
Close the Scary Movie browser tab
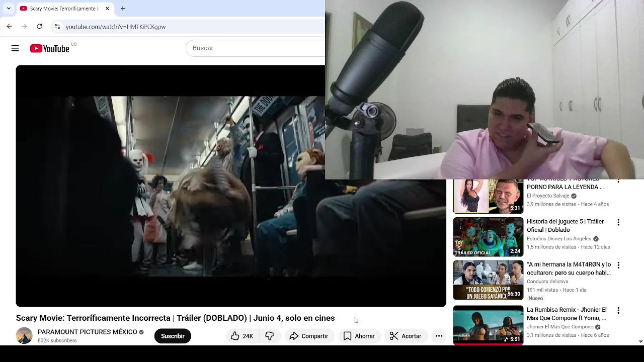pos(107,9)
